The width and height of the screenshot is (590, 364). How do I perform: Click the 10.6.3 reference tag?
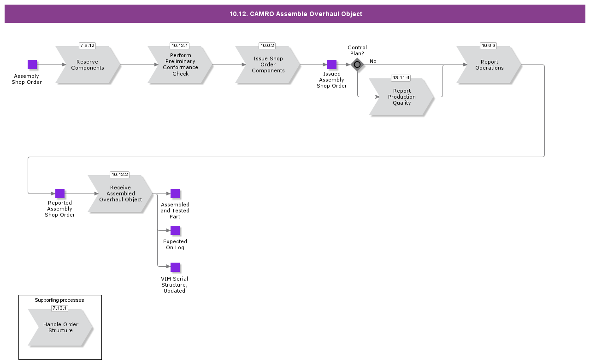pos(488,46)
